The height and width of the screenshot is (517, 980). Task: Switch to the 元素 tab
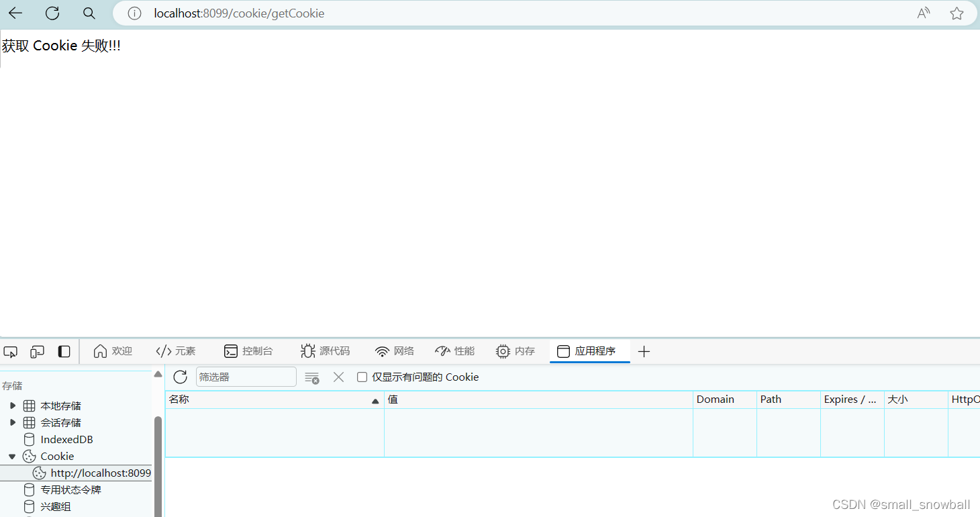(176, 351)
